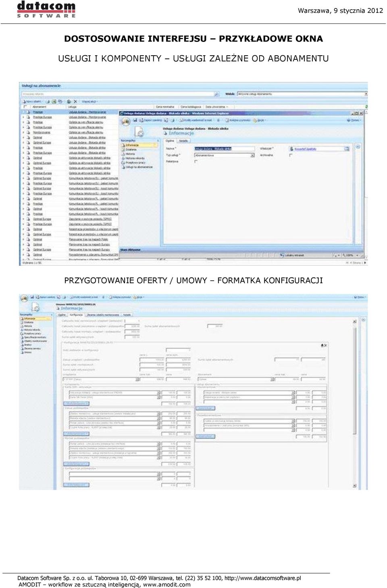387x588 pixels.
Task: Tick the select-all checkbox in the list header
Action: click(25, 107)
